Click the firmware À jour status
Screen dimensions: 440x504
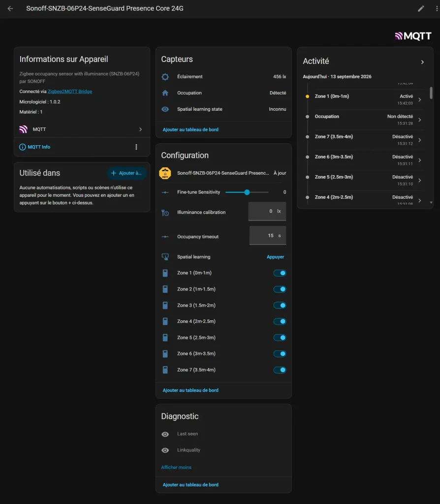pyautogui.click(x=280, y=173)
